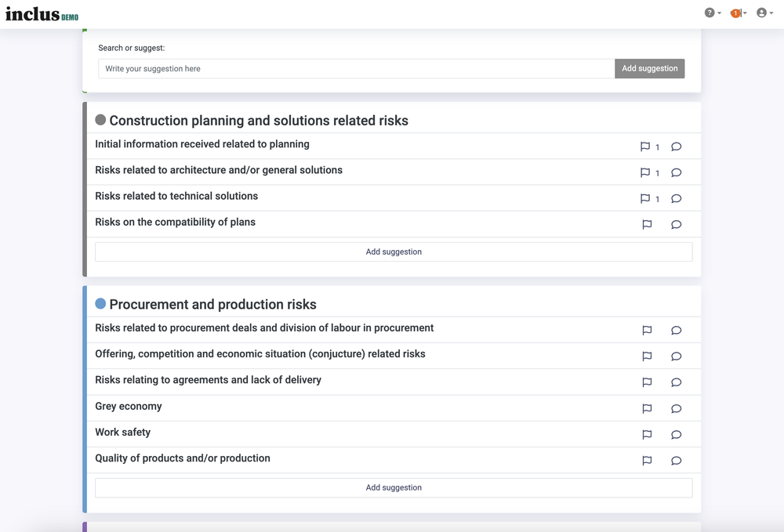This screenshot has width=784, height=532.
Task: Comment on 'Offering, competition and economic situation' risk
Action: (676, 356)
